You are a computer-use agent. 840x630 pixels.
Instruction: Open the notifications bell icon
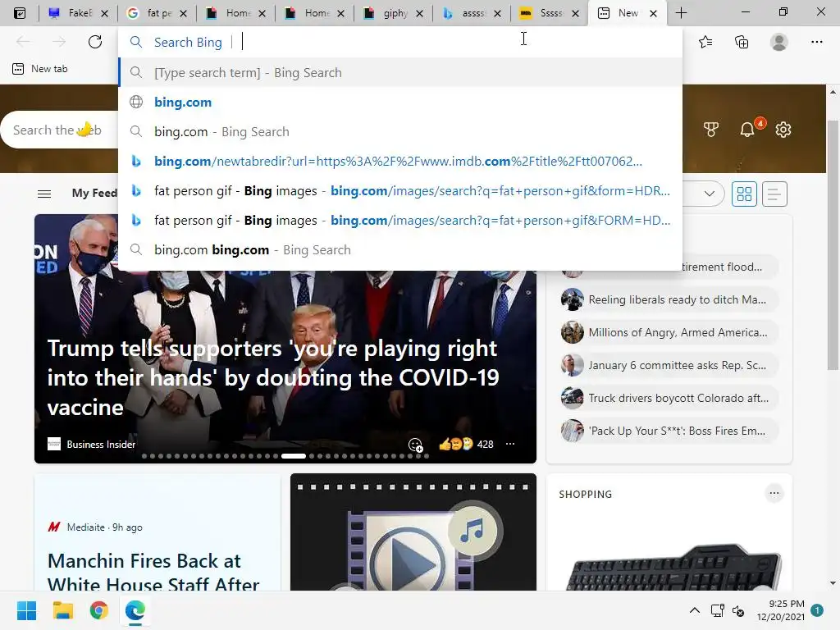click(x=748, y=130)
